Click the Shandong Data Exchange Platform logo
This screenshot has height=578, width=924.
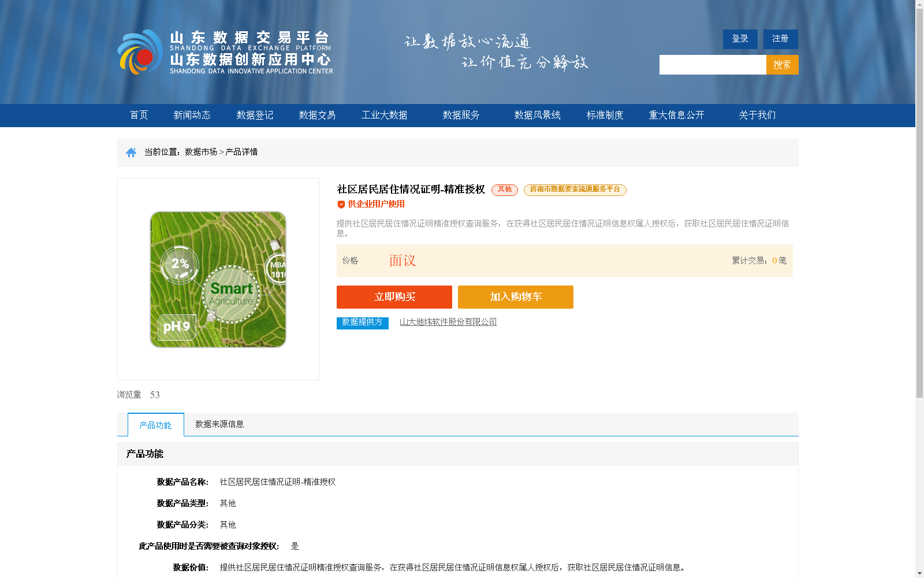tap(224, 51)
